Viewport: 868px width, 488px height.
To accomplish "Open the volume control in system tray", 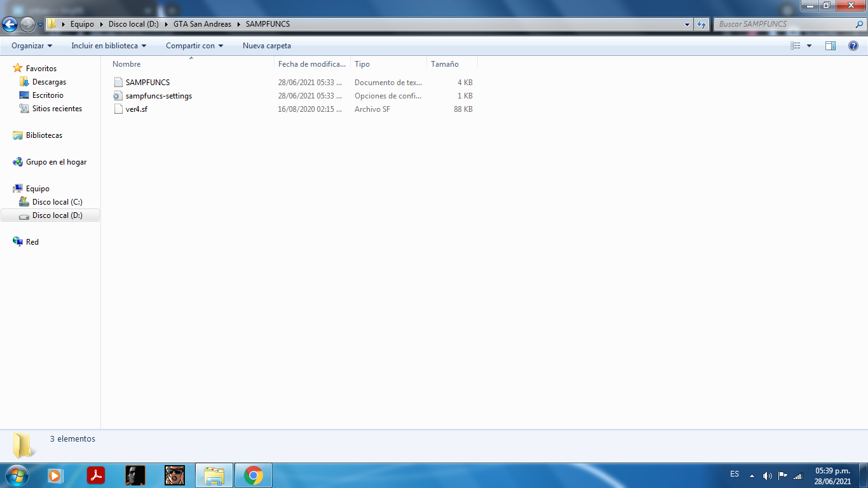I will [x=768, y=475].
